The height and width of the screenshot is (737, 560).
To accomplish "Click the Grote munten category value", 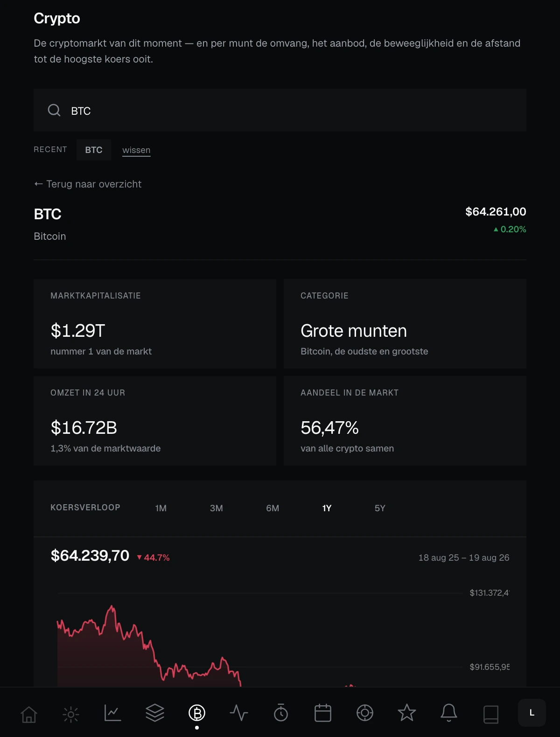I will coord(354,331).
